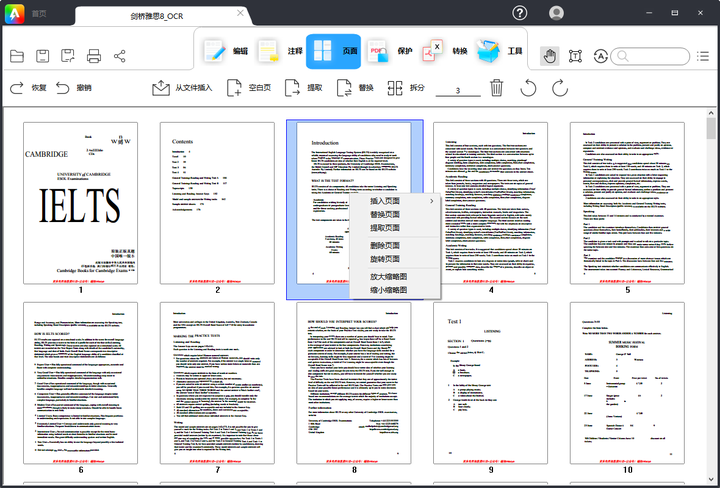Select the page 9 thumbnail

[x=491, y=379]
